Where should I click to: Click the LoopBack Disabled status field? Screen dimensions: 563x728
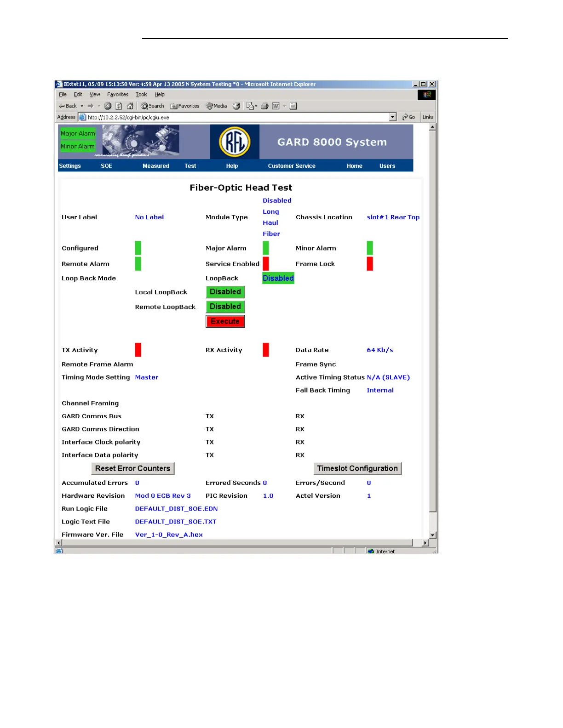pyautogui.click(x=278, y=278)
